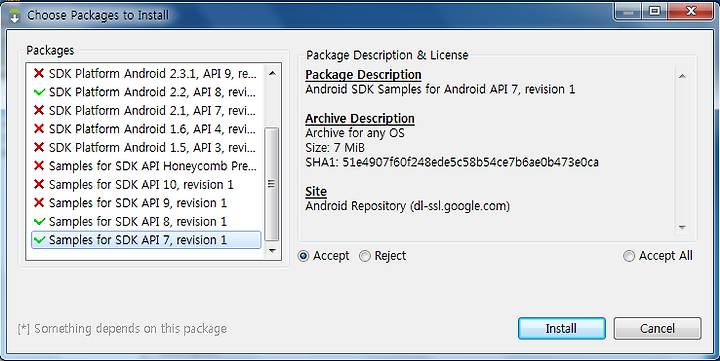
Task: Select Samples for SDK API 9 entry
Action: coord(146,203)
